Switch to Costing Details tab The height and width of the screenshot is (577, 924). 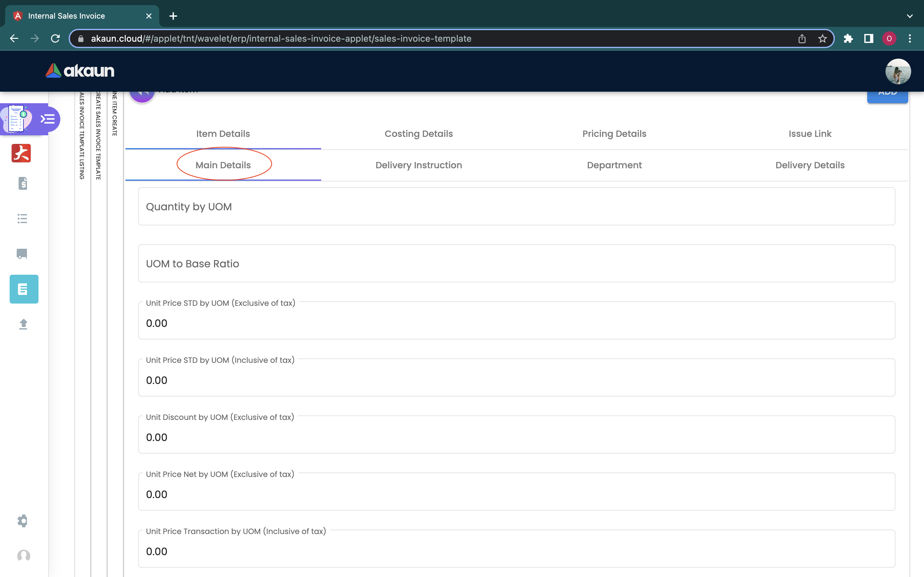pyautogui.click(x=418, y=134)
